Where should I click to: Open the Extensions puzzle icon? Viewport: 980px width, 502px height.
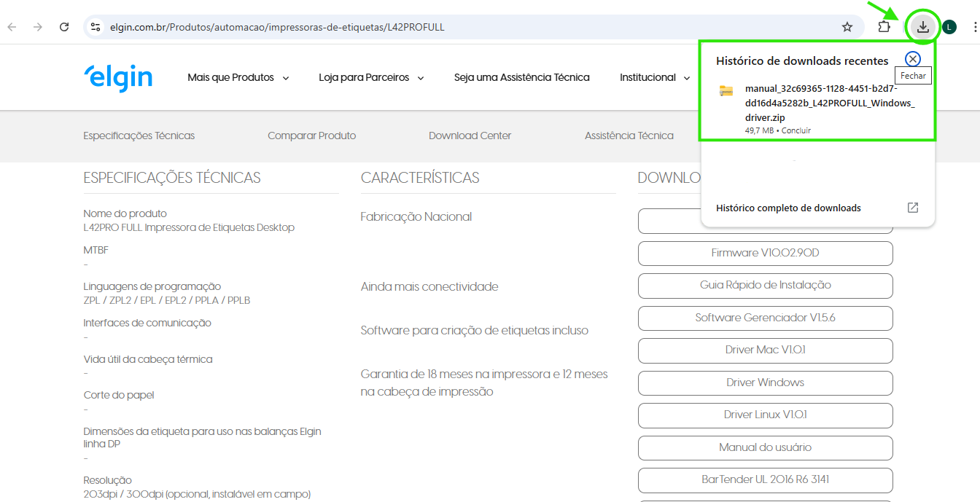884,27
